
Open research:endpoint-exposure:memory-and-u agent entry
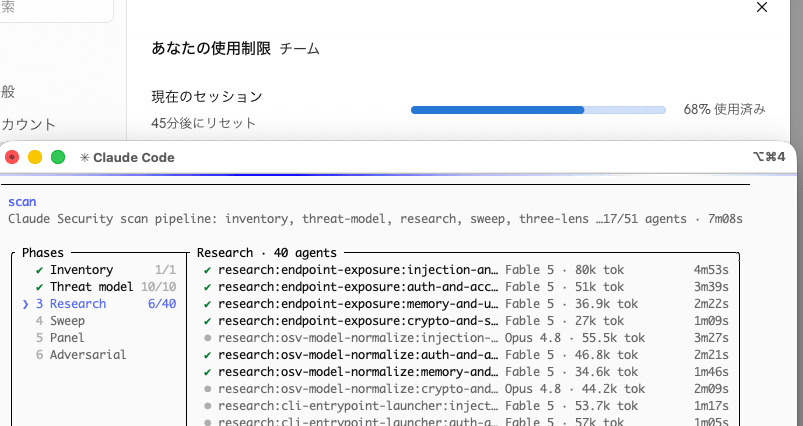coord(466,304)
